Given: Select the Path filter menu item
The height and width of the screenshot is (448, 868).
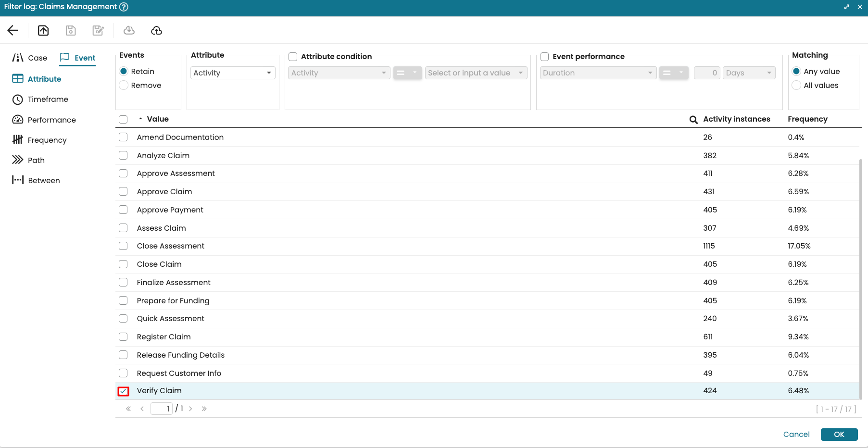Looking at the screenshot, I should [36, 160].
